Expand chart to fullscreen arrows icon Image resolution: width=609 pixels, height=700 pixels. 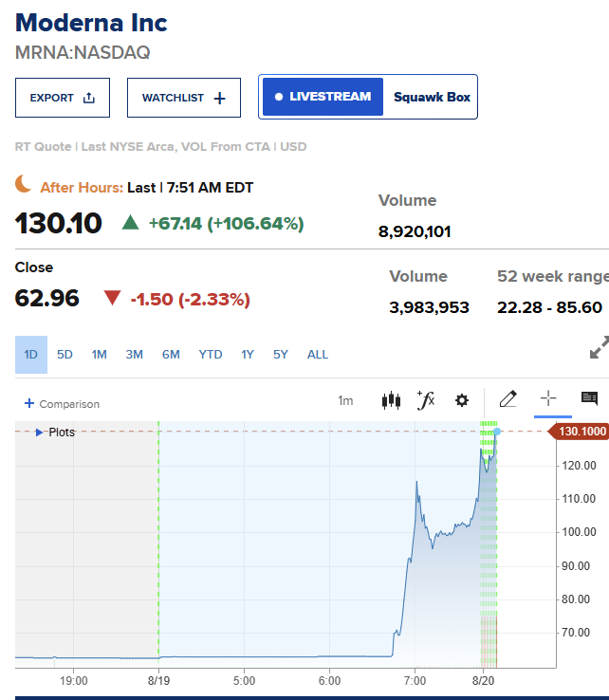pos(600,347)
